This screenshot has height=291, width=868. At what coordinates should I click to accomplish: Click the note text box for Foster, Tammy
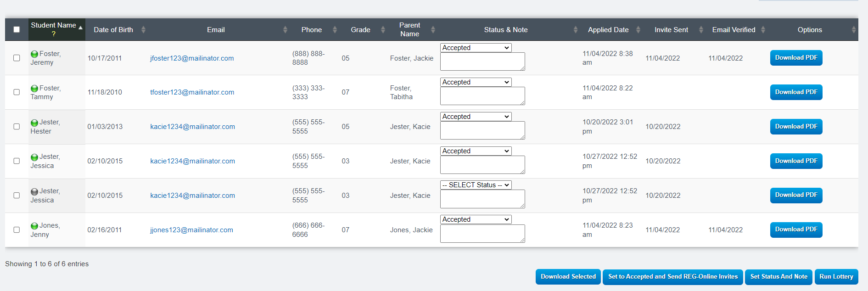482,96
